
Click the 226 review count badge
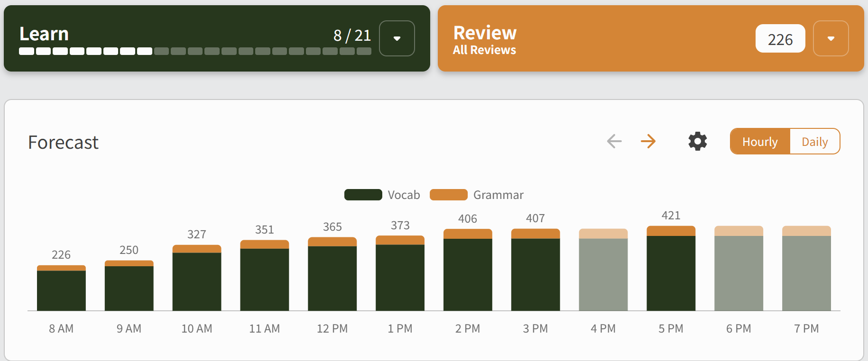coord(780,39)
